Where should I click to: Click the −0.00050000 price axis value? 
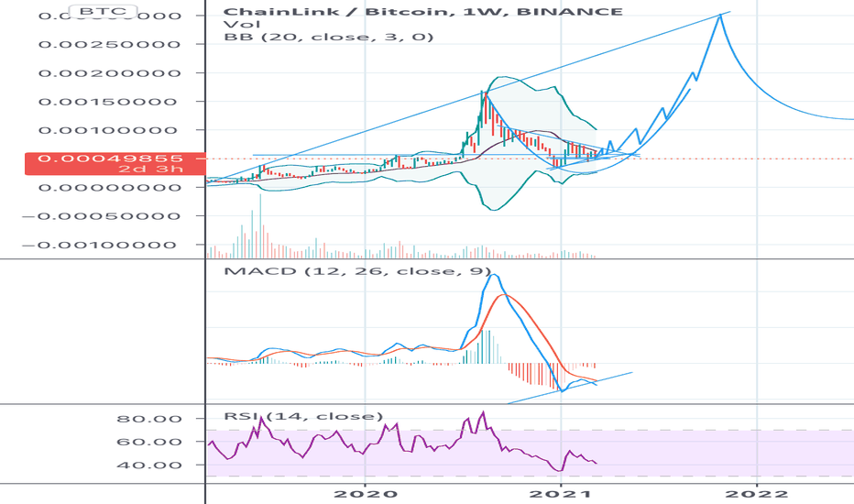point(102,216)
